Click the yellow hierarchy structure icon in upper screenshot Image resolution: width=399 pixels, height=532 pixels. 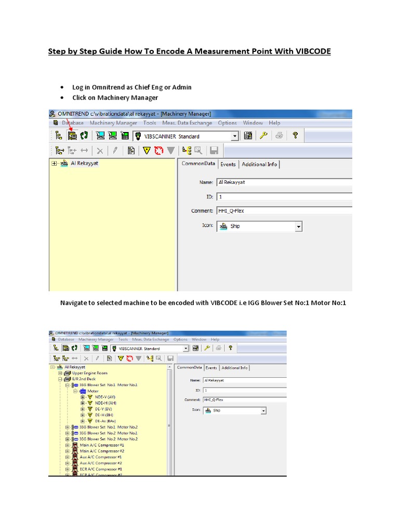coord(187,150)
